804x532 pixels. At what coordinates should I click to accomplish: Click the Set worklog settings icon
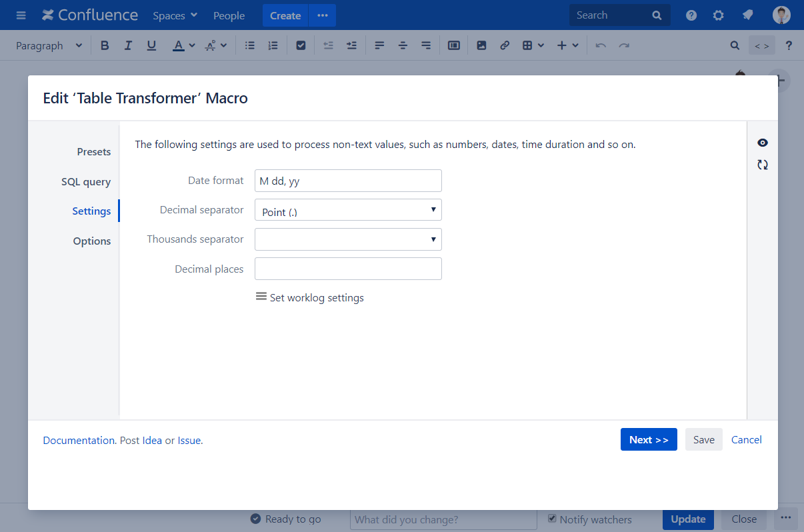261,297
